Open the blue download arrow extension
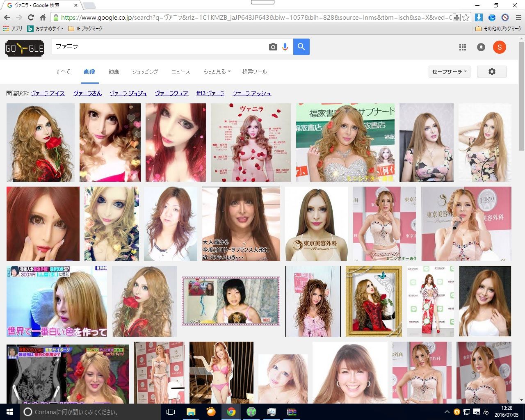525x420 pixels. pos(479,18)
